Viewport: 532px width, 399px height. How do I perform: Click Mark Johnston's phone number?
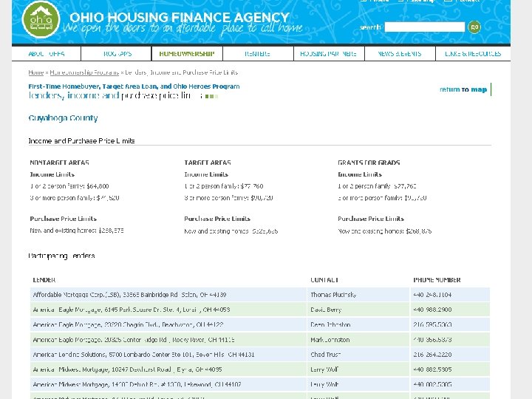(432, 340)
